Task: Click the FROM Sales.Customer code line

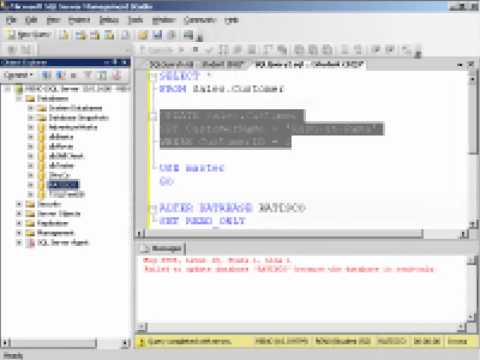Action: [222, 89]
